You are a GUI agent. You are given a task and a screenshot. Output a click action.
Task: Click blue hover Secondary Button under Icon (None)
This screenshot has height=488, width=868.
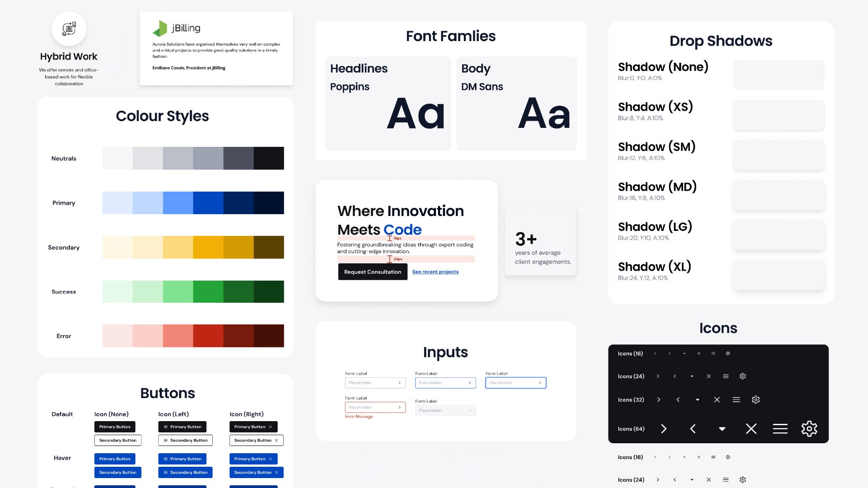coord(118,472)
